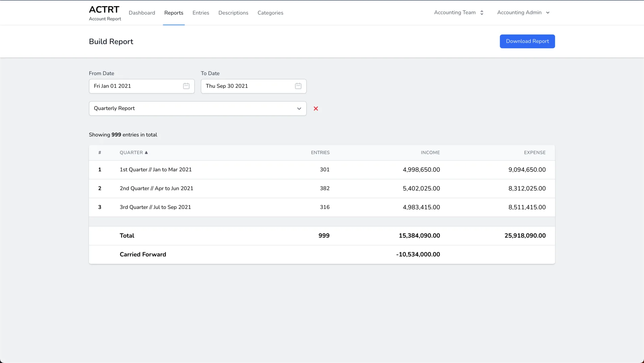Click the # column header
The height and width of the screenshot is (363, 644).
click(x=100, y=152)
